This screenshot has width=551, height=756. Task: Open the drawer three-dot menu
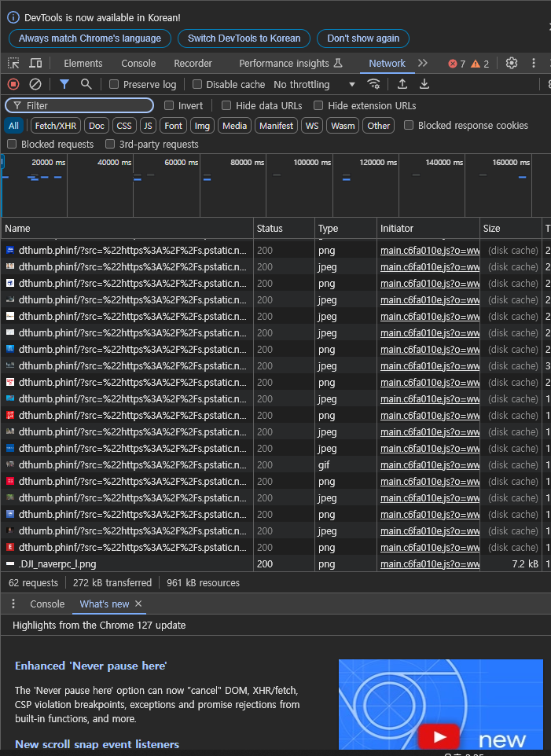13,604
